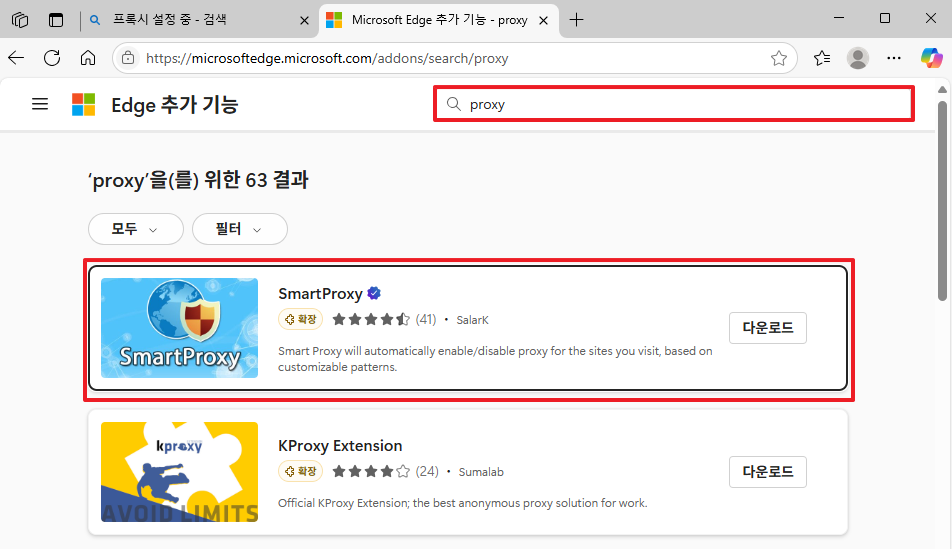Open the hamburger menu on Edge add-ons
The width and height of the screenshot is (952, 549).
(40, 104)
